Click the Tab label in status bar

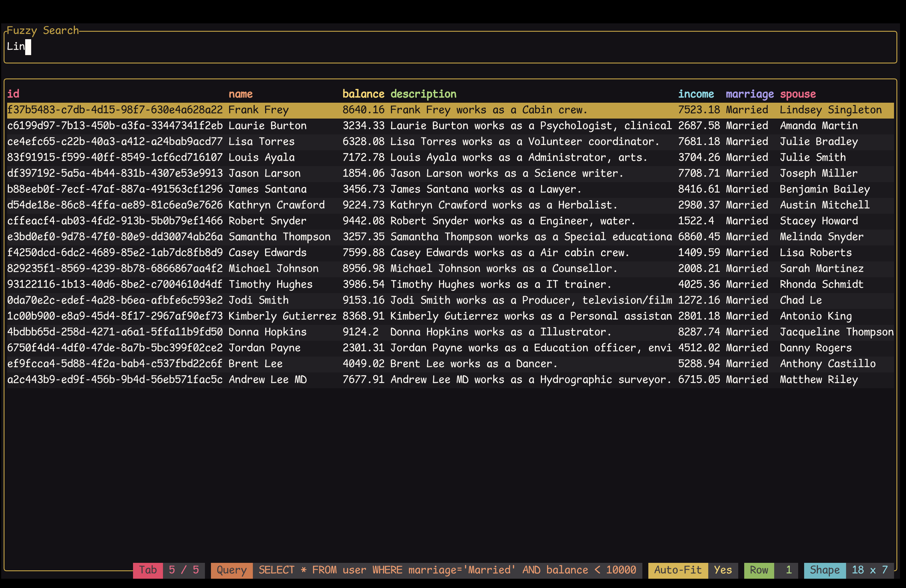click(x=148, y=570)
